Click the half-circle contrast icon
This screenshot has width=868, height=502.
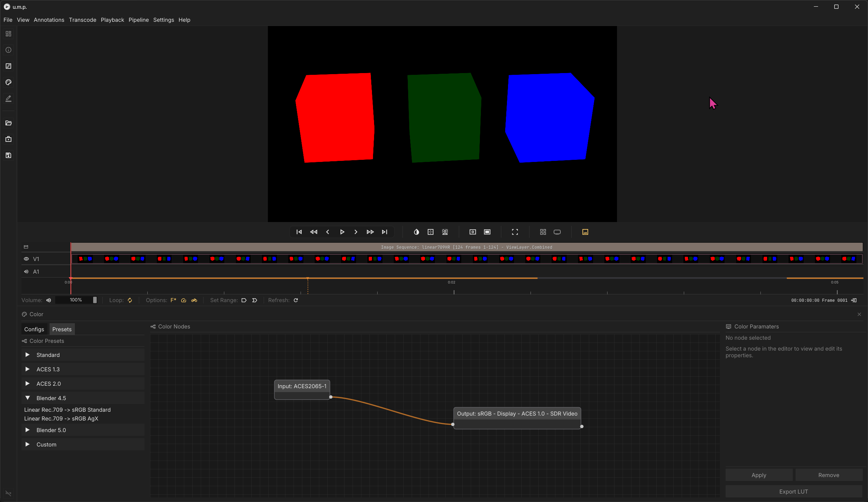pos(416,232)
